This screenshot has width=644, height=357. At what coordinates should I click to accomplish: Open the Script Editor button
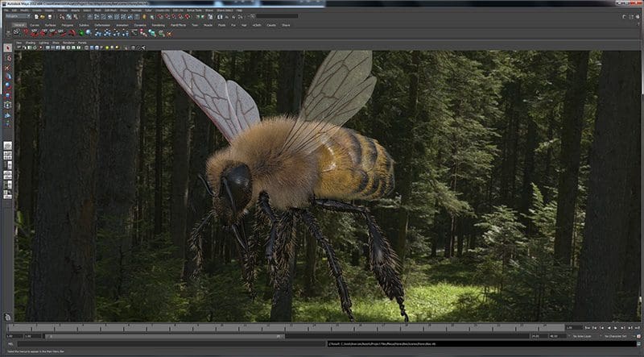point(638,344)
